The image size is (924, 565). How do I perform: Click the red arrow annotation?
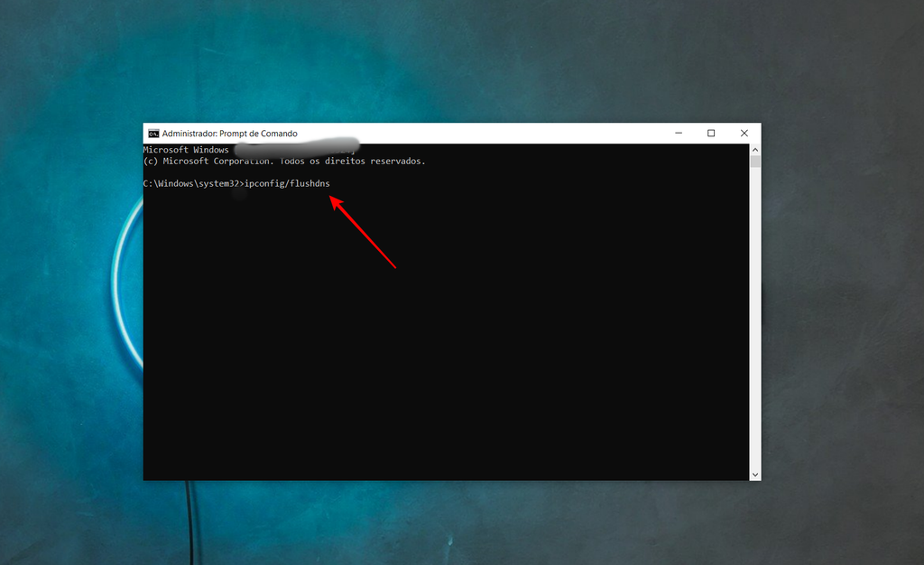tap(364, 234)
